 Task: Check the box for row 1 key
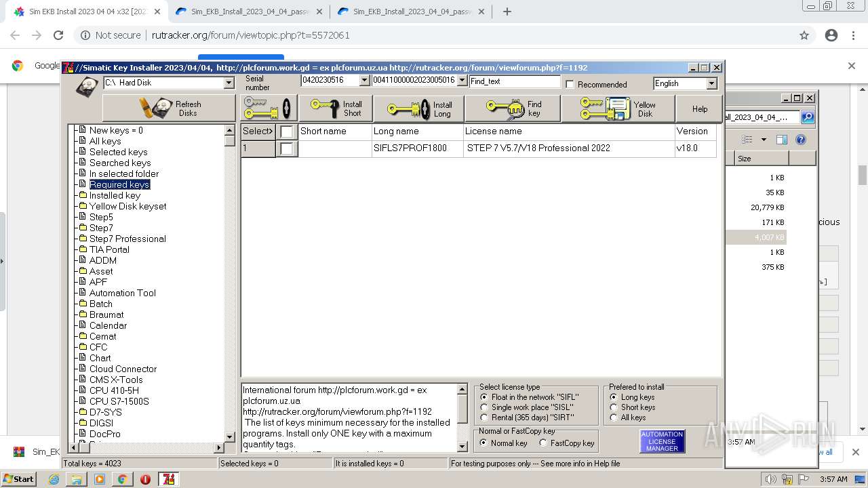tap(287, 148)
